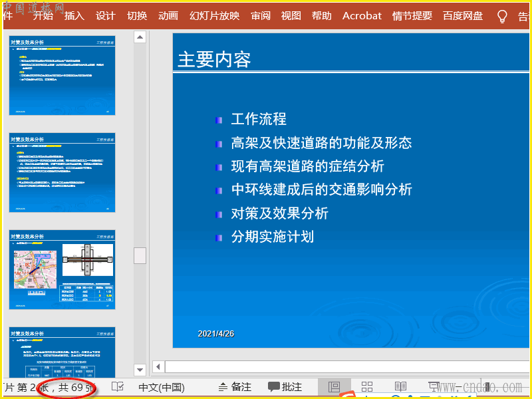Click the date 2021/4/26 on the slide
The image size is (532, 399).
pos(216,334)
